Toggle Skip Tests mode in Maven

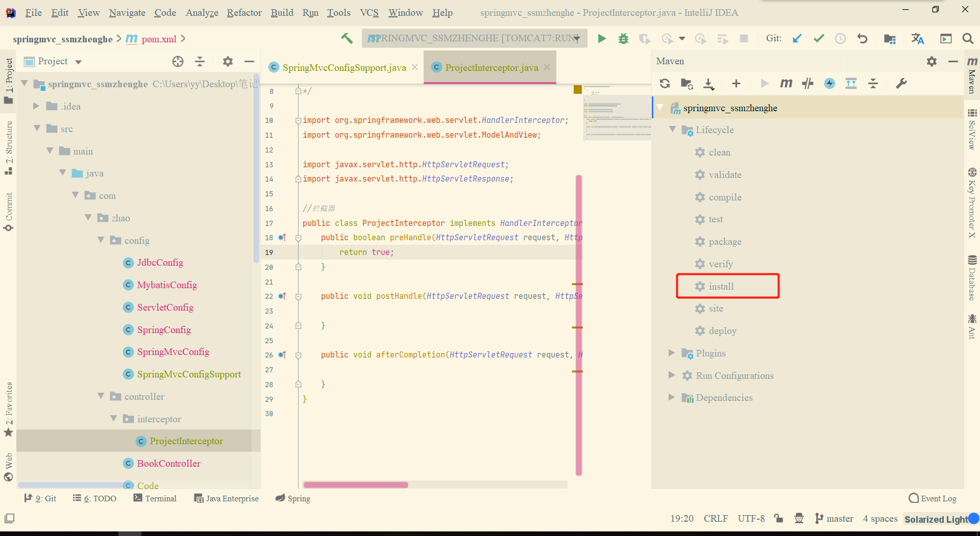829,84
